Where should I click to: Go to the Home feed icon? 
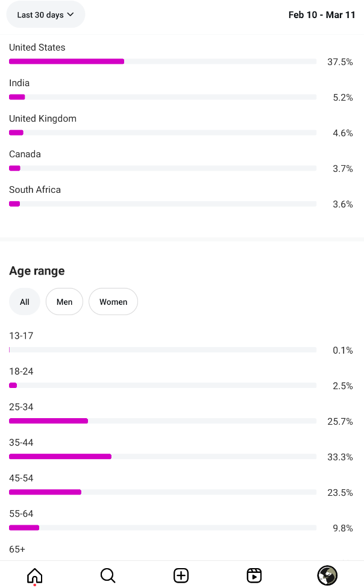pyautogui.click(x=35, y=575)
